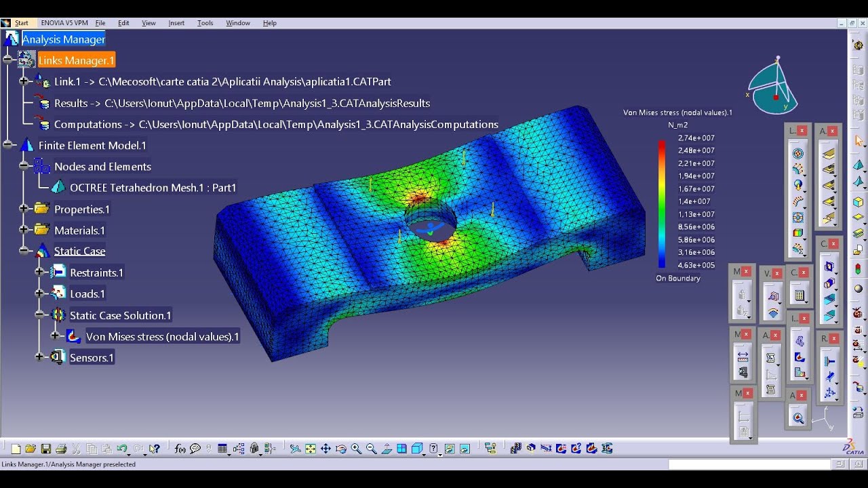Open the ENOVIA V5 VPM menu
Image resolution: width=868 pixels, height=488 pixels.
pos(64,23)
